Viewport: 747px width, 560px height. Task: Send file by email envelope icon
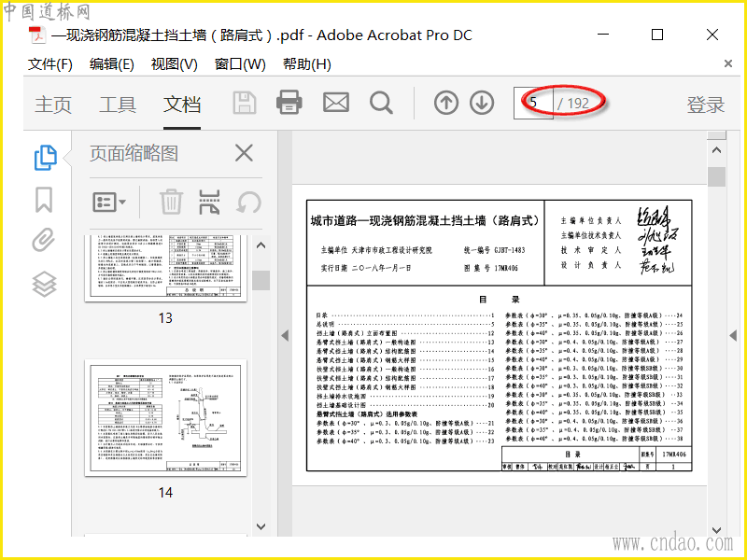336,103
